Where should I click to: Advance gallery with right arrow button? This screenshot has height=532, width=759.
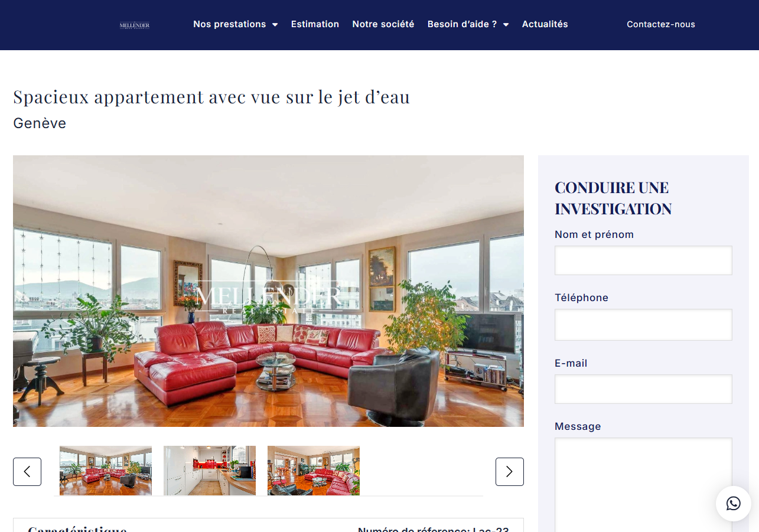click(x=510, y=472)
